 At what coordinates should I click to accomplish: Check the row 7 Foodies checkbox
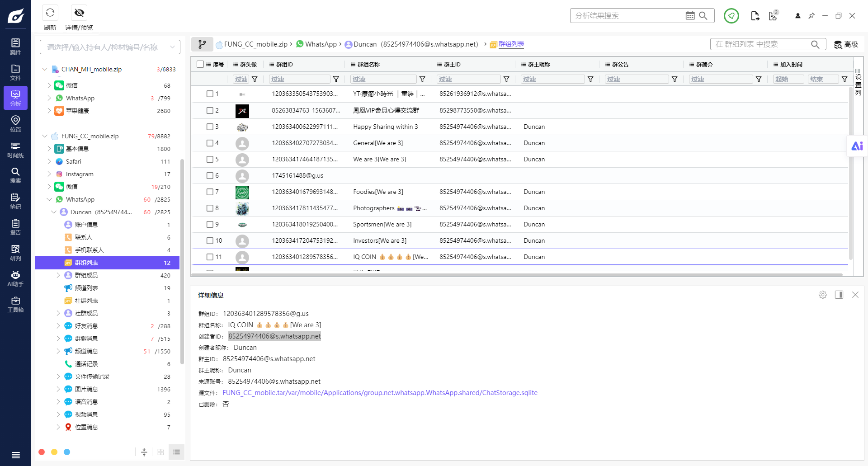coord(210,192)
